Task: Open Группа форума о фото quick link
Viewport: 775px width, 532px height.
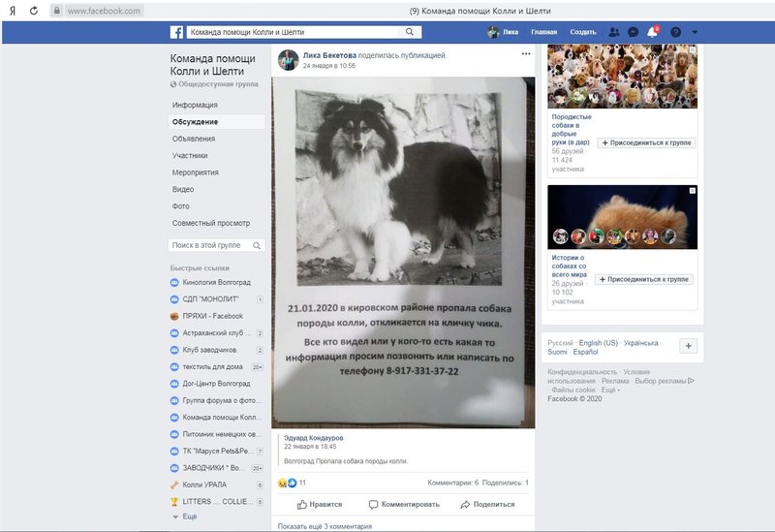Action: [222, 400]
